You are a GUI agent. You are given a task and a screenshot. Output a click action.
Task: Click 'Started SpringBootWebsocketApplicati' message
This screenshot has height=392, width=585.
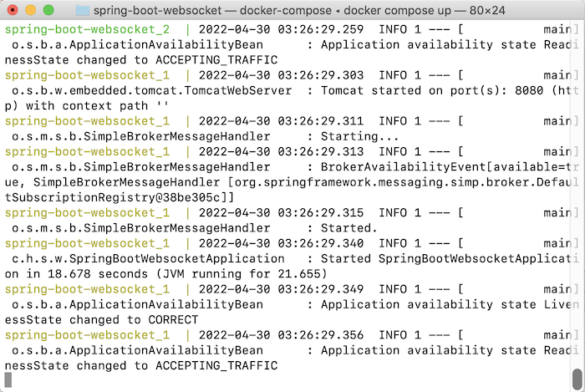[x=450, y=258]
